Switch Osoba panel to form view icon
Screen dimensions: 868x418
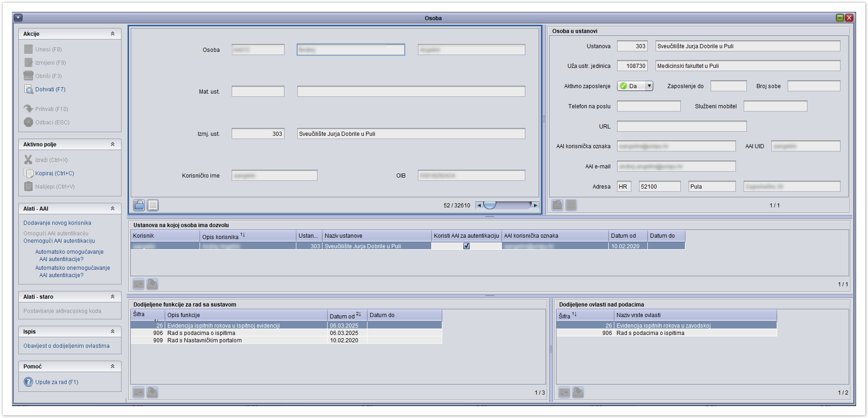139,205
